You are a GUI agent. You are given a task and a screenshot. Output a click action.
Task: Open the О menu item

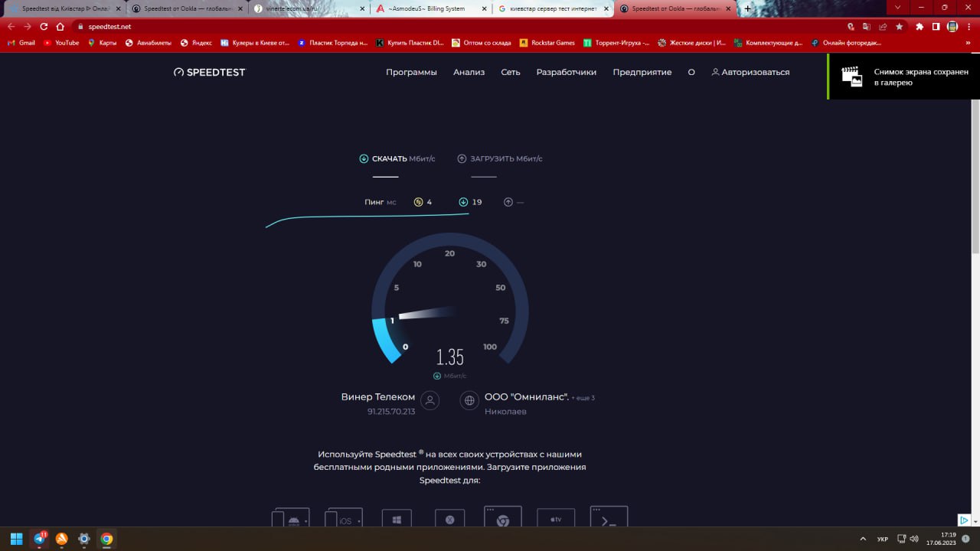pyautogui.click(x=691, y=72)
